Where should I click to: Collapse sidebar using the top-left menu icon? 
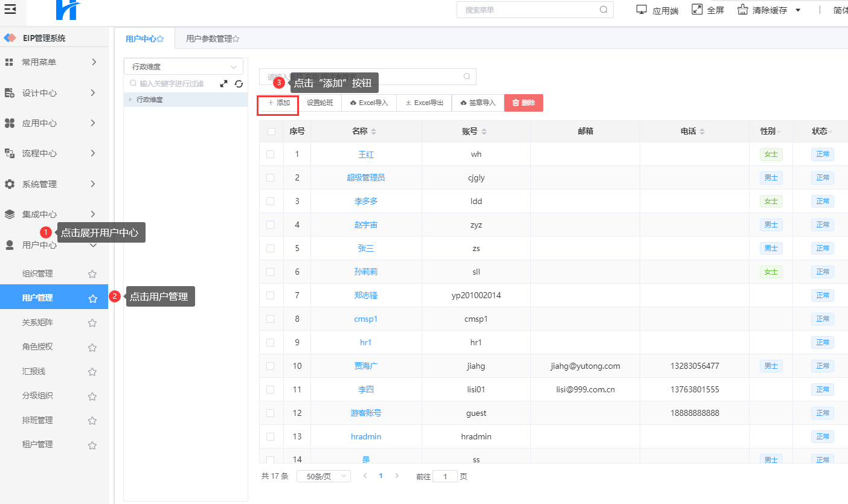coord(10,9)
